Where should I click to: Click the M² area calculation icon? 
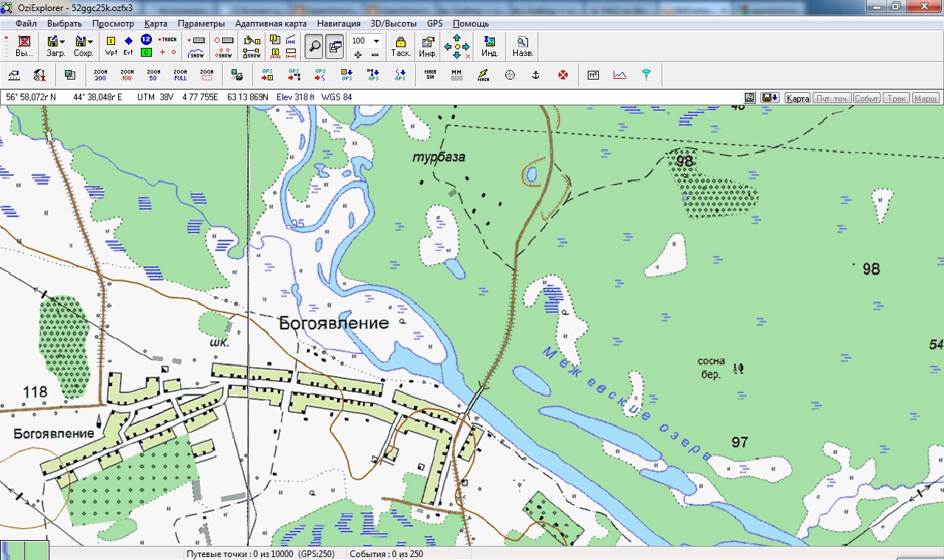coord(593,74)
